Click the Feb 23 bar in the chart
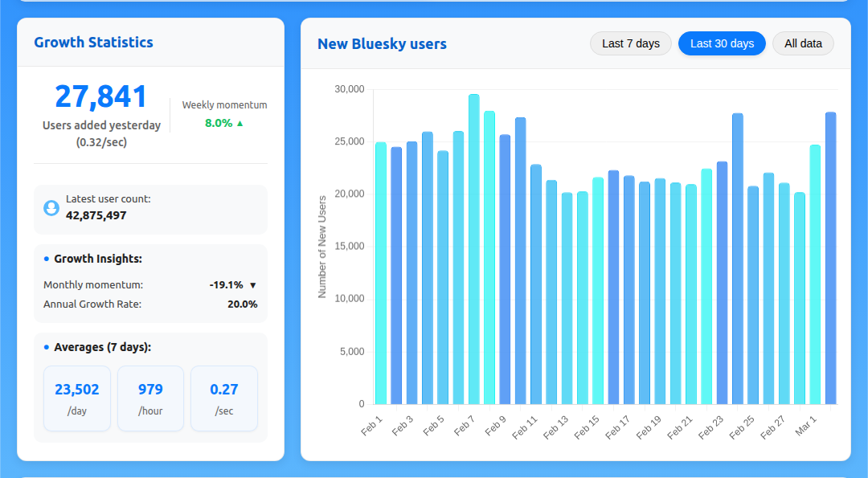868x478 pixels. pos(722,283)
